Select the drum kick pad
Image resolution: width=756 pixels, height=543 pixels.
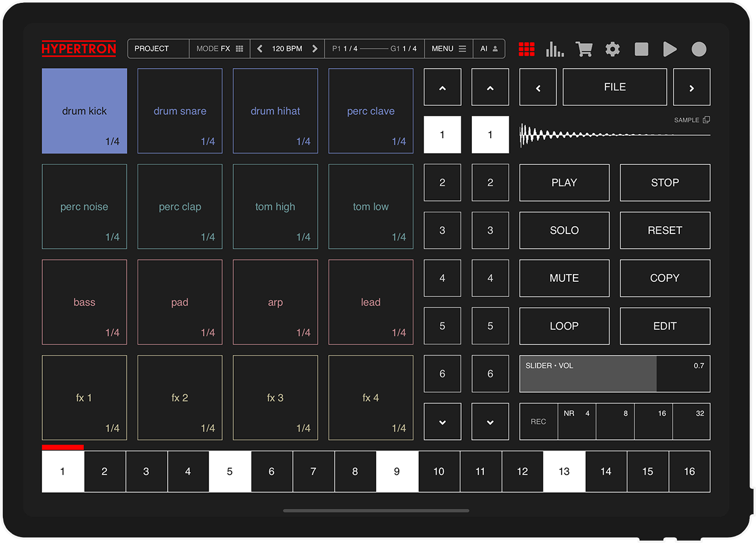pos(84,110)
